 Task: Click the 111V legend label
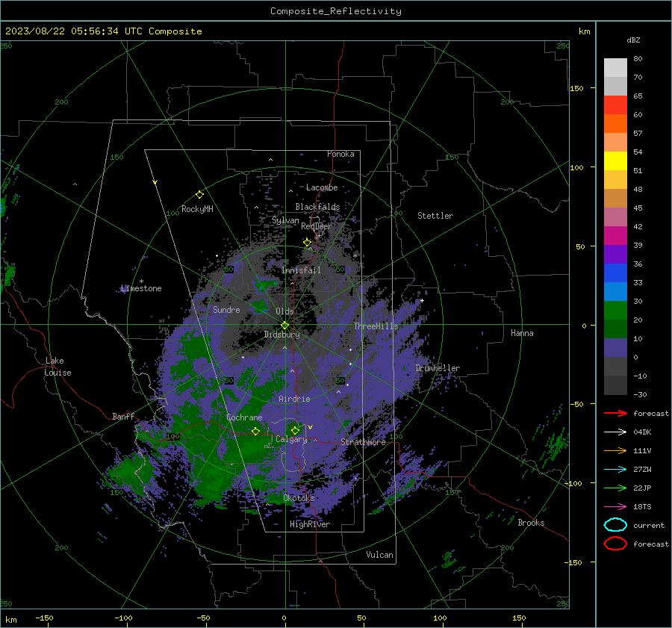(x=642, y=450)
